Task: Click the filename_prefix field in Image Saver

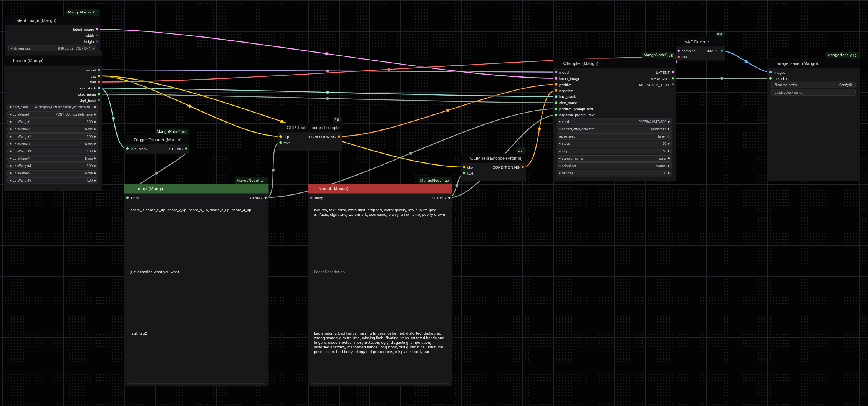Action: click(x=813, y=85)
